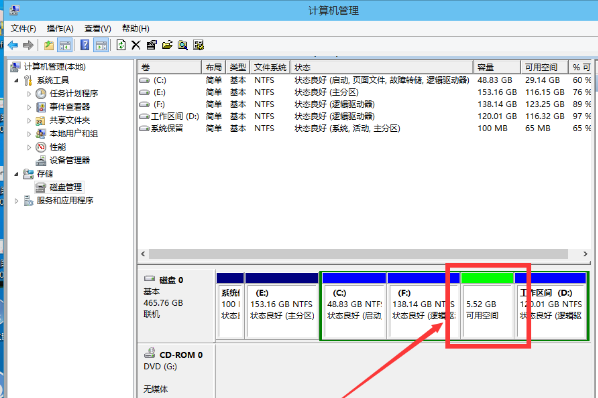
Task: Toggle the Show/Hide Action Pane toolbar icon
Action: pyautogui.click(x=101, y=45)
